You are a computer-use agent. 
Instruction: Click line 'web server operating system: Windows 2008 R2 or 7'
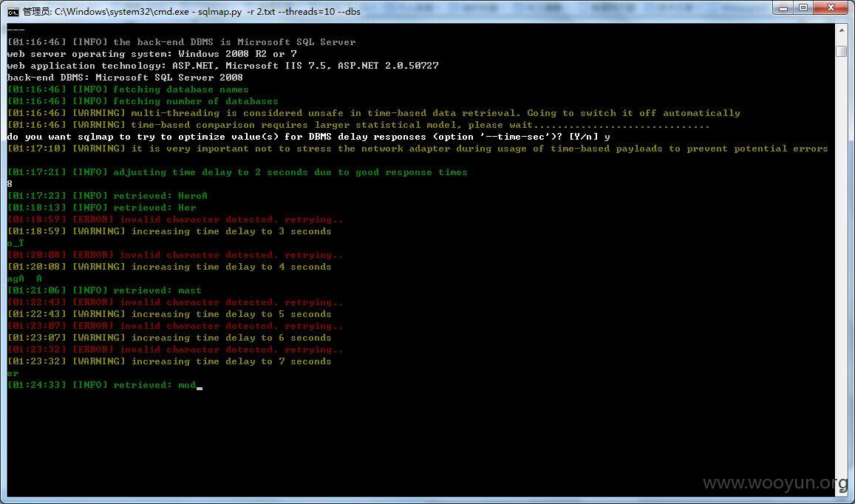coord(152,54)
